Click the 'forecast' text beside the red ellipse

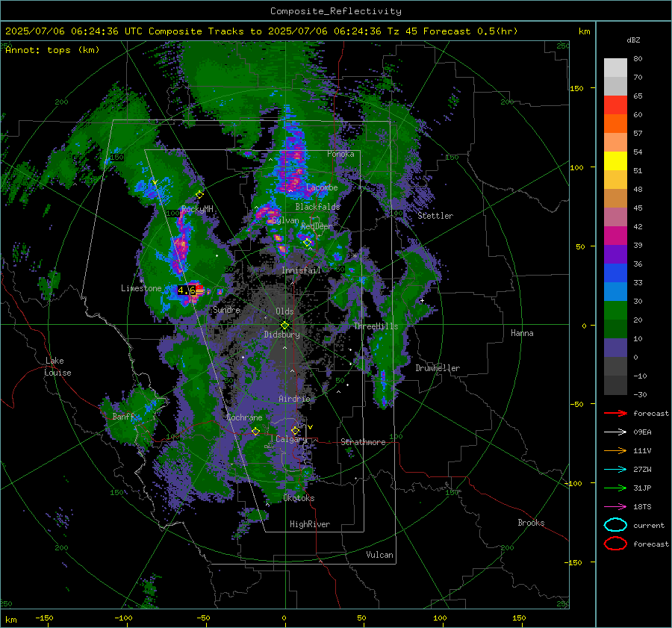click(651, 544)
